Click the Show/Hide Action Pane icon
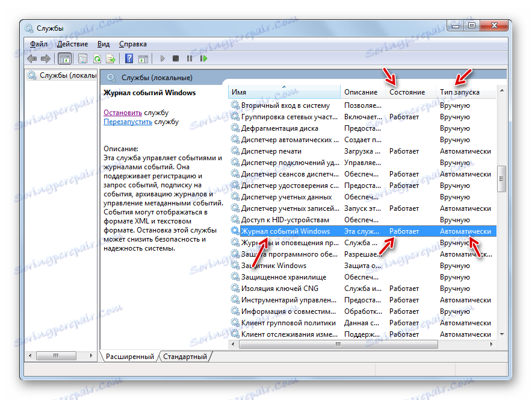The width and height of the screenshot is (532, 400). (143, 59)
